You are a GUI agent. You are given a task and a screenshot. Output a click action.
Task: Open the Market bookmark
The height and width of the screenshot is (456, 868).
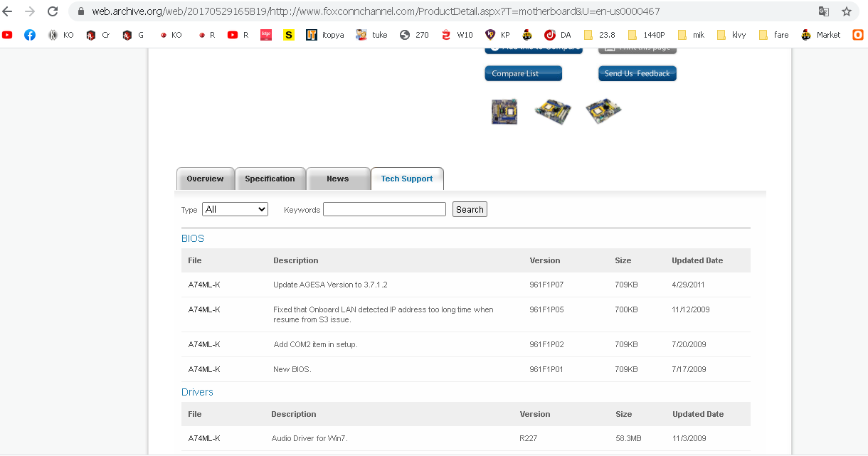coord(820,34)
